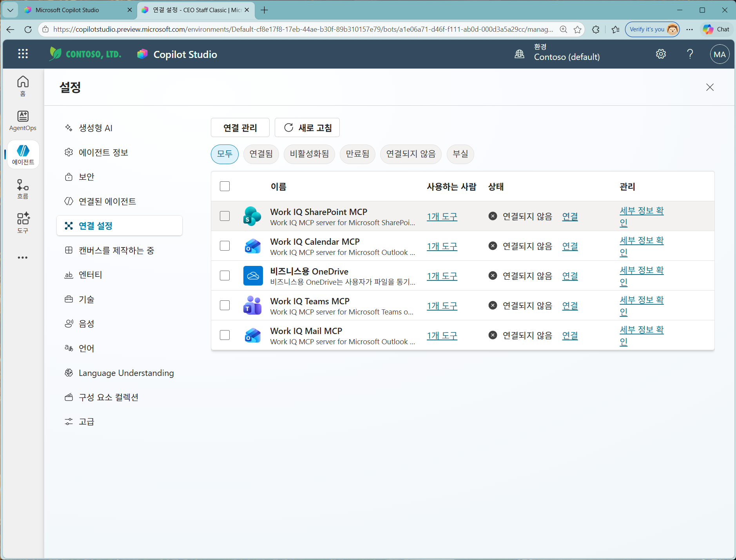Open the help question mark
Image resolution: width=736 pixels, height=560 pixels.
pos(690,54)
